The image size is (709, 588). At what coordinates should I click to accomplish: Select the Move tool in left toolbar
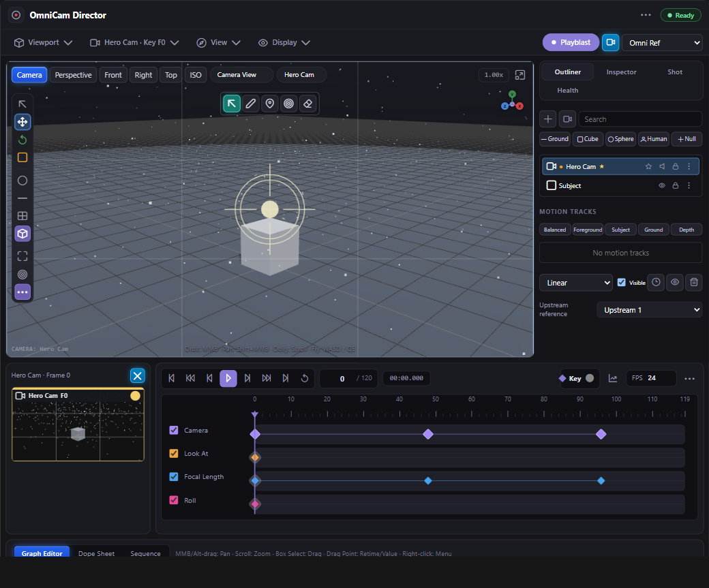[22, 121]
